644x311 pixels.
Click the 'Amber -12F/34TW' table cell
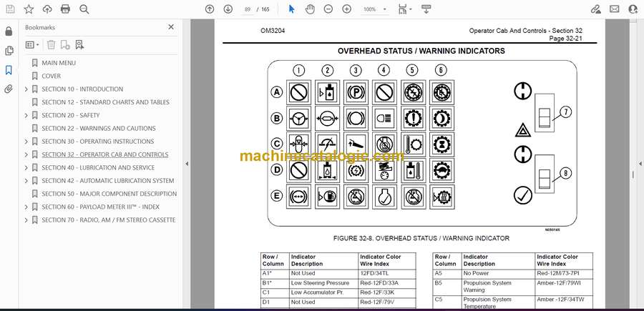click(x=564, y=302)
